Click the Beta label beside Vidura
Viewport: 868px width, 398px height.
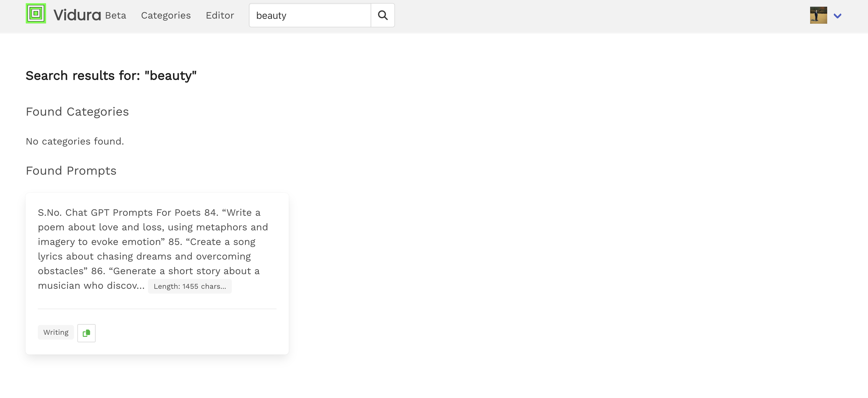tap(115, 16)
